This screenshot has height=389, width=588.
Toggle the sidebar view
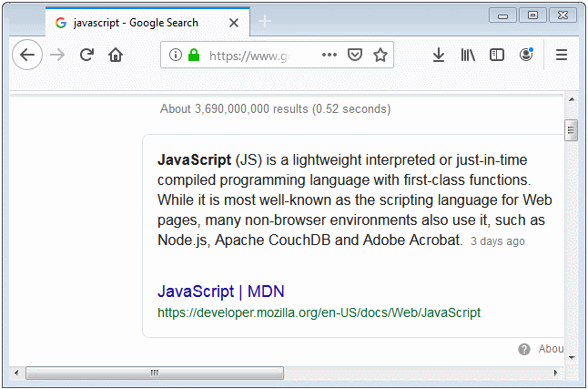[x=497, y=56]
